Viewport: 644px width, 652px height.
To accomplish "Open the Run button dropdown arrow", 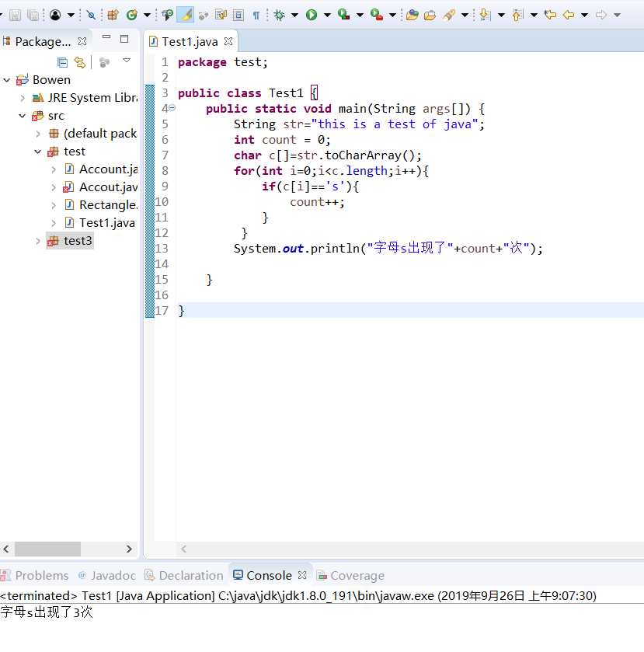I will coord(326,15).
